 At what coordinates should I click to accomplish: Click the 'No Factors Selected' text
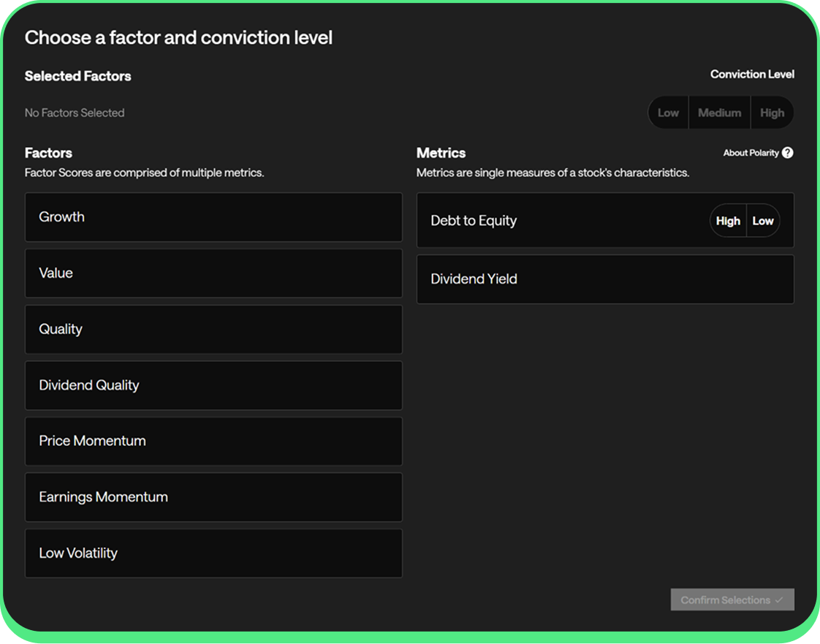pyautogui.click(x=75, y=113)
